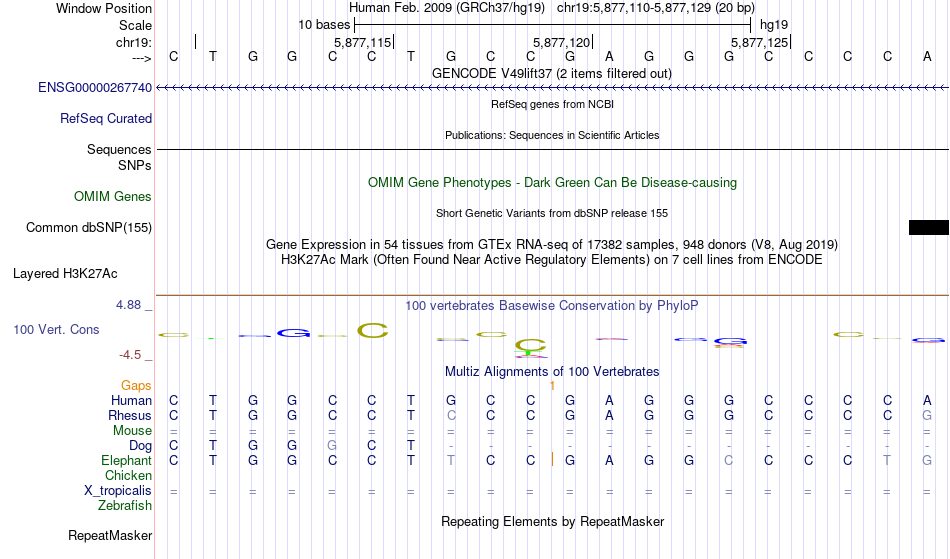This screenshot has height=559, width=950.
Task: Click the SNPs track label
Action: tap(135, 165)
